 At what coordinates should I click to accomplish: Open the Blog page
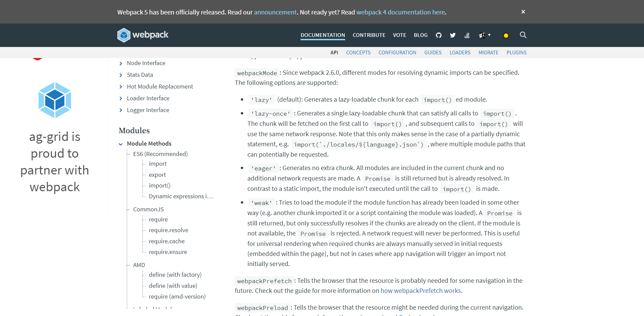(x=421, y=35)
